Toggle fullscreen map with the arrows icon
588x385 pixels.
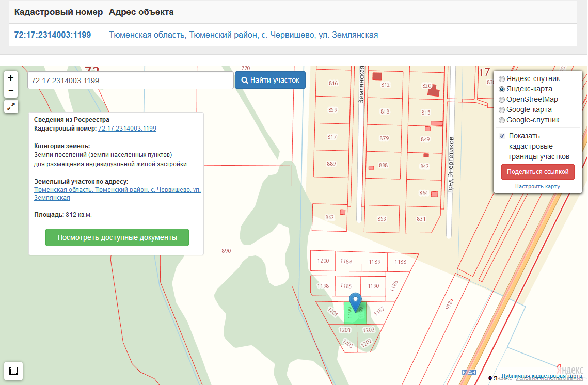[11, 106]
